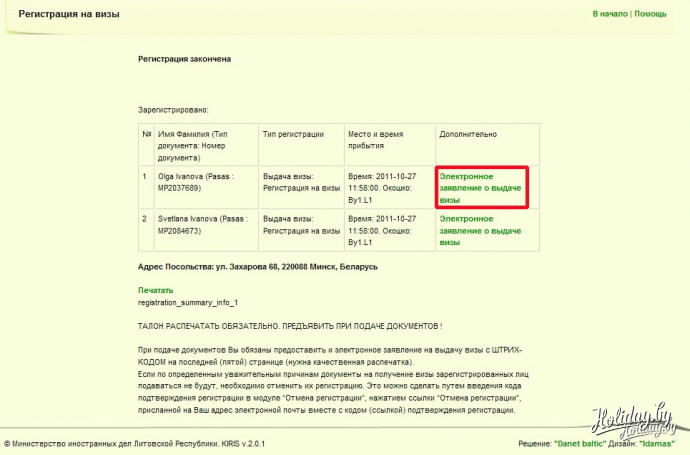Viewport: 690px width, 455px height.
Task: Click the 'В начало' link
Action: [609, 14]
